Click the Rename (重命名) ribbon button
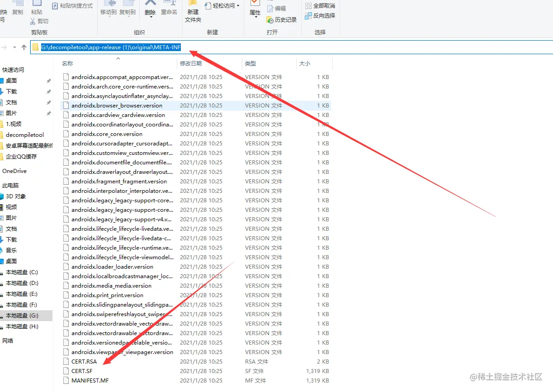Viewport: 553px width, 392px height. [x=169, y=8]
